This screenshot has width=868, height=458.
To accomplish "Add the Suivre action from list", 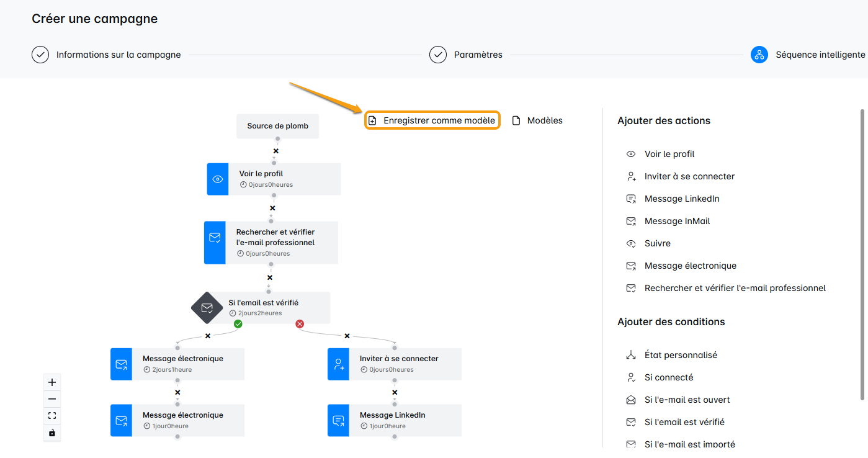I will (657, 243).
